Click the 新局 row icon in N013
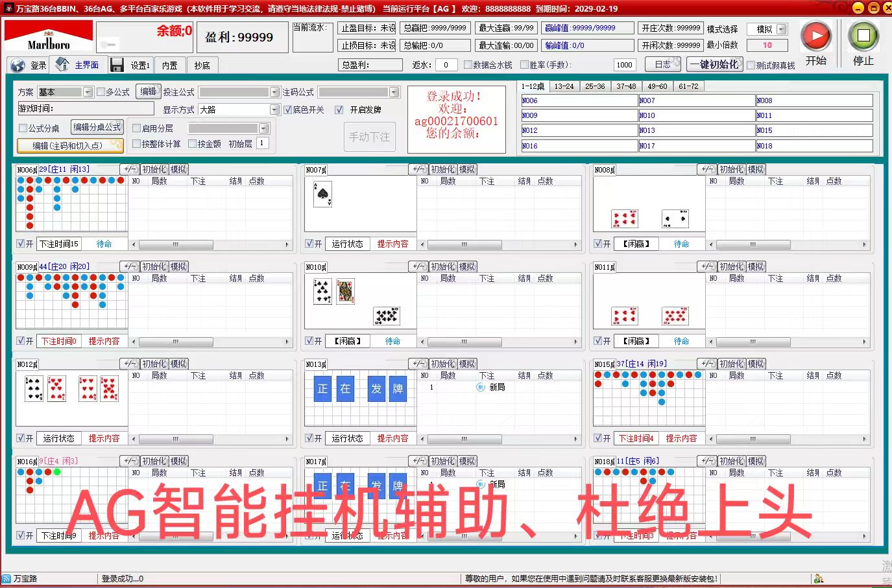The image size is (892, 588). [x=481, y=387]
